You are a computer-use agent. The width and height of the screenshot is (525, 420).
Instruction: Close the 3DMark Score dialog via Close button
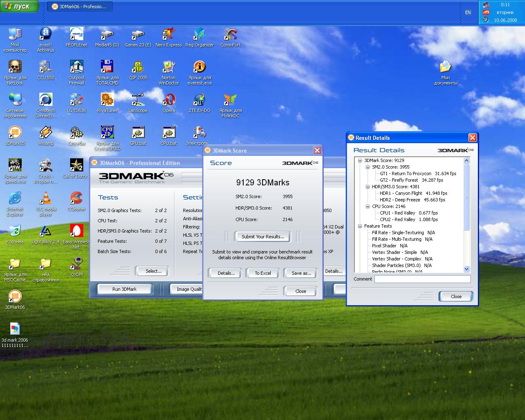pyautogui.click(x=301, y=291)
